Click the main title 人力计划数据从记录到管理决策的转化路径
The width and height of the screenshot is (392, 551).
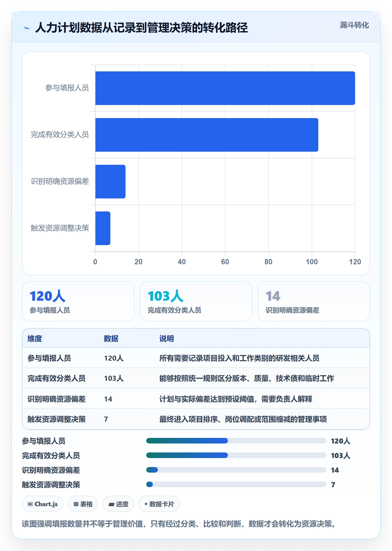(x=141, y=28)
